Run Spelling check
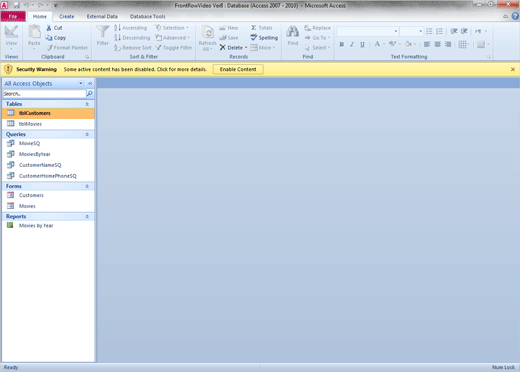The image size is (520, 372). pyautogui.click(x=264, y=38)
